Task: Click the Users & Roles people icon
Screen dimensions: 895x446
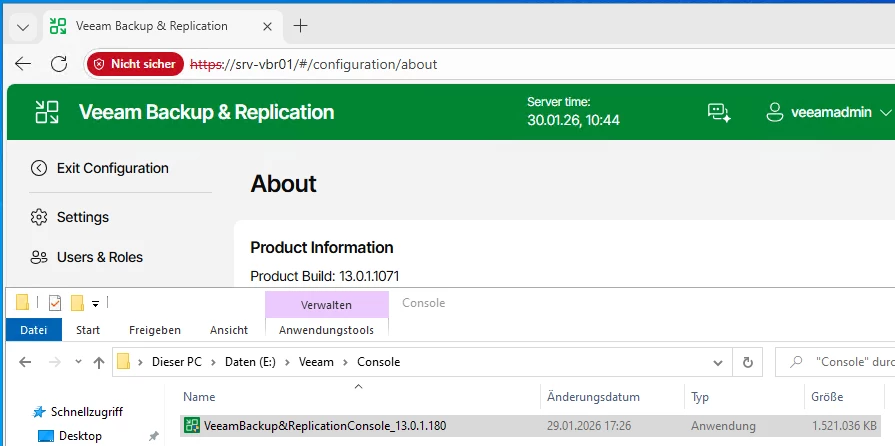Action: coord(39,257)
